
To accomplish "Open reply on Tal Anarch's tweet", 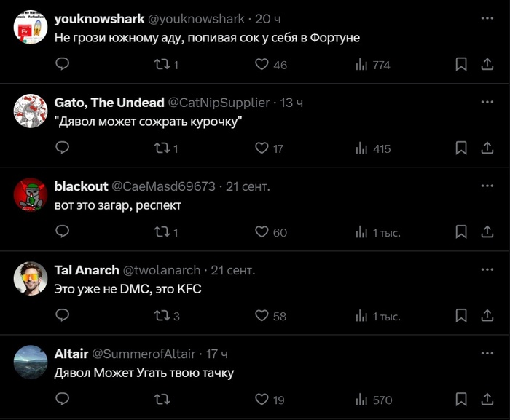I will click(x=63, y=315).
